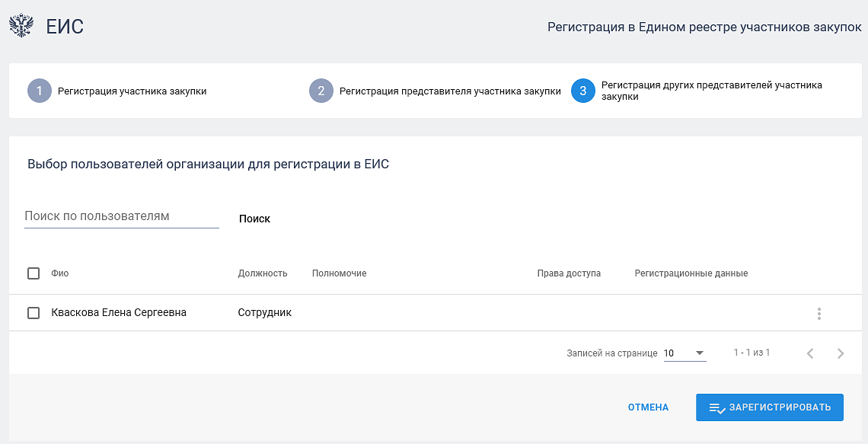Go to the previous page arrow
868x444 pixels.
(810, 353)
